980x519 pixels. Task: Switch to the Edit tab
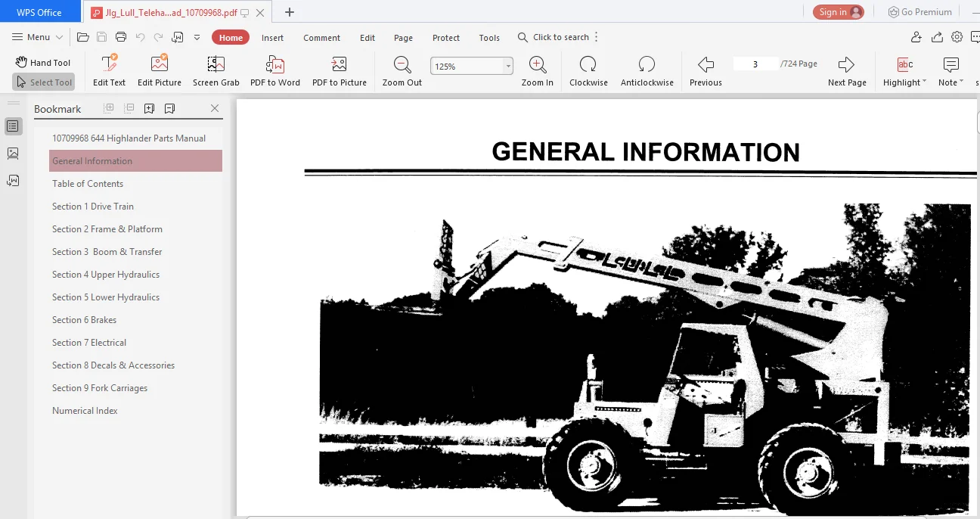pyautogui.click(x=367, y=38)
